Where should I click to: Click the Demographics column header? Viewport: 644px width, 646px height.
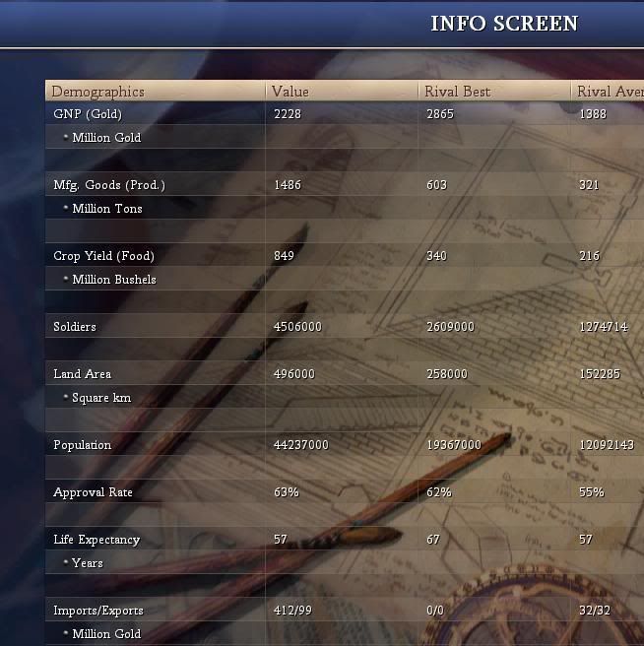tap(155, 91)
